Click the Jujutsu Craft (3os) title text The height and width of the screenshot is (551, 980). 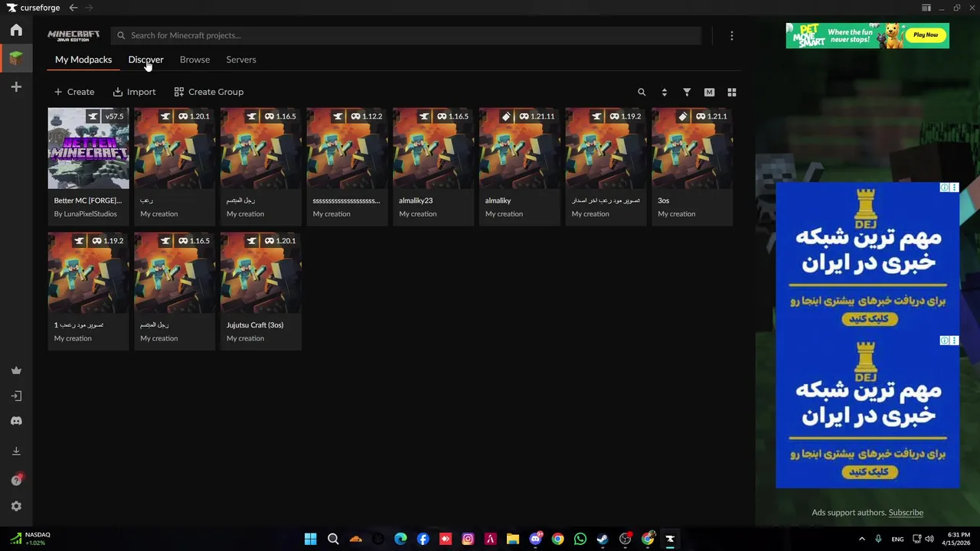[255, 324]
